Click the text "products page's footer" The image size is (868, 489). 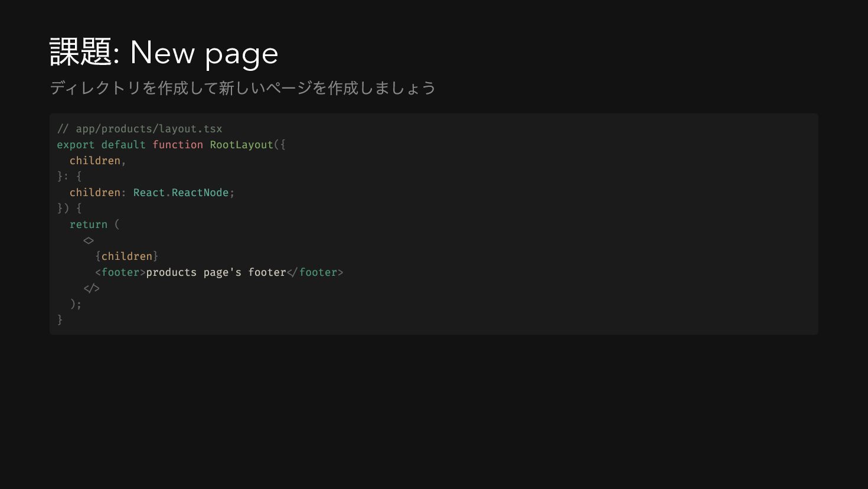coord(216,272)
